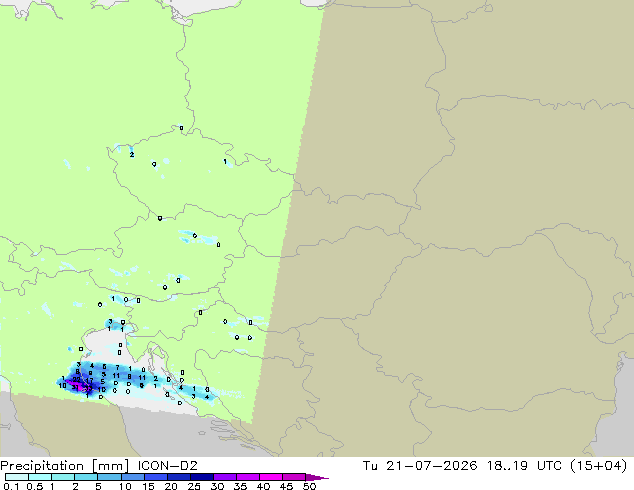634x490 pixels.
Task: Click the legend tick label '30'
Action: (218, 486)
